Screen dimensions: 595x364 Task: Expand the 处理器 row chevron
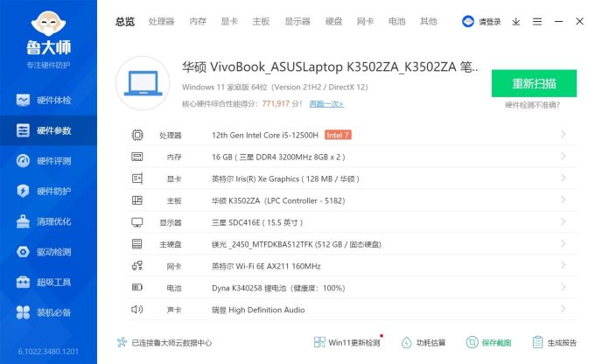click(563, 135)
